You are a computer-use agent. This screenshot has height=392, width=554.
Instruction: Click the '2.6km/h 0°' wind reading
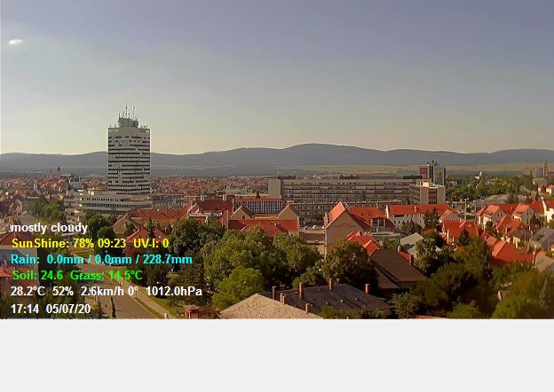coord(109,292)
